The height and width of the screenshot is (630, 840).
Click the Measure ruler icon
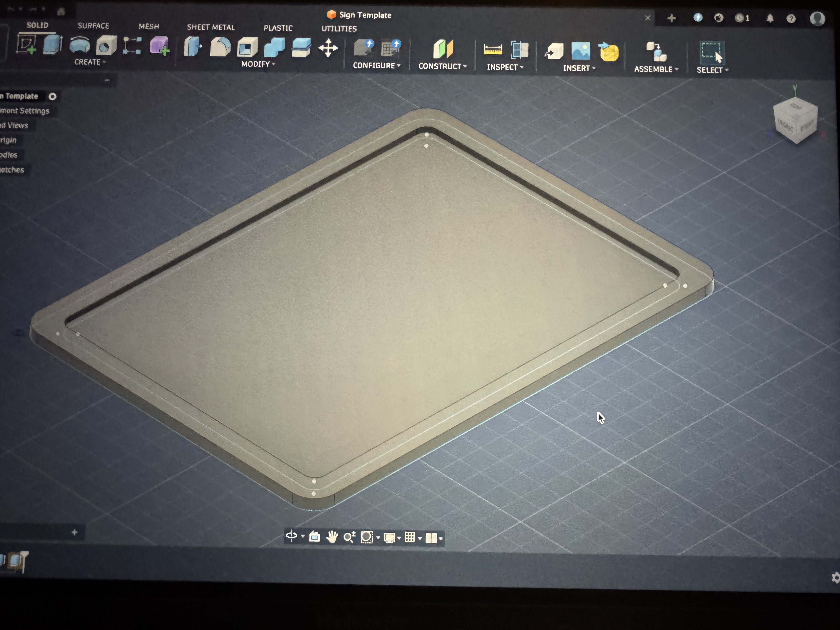coord(492,50)
